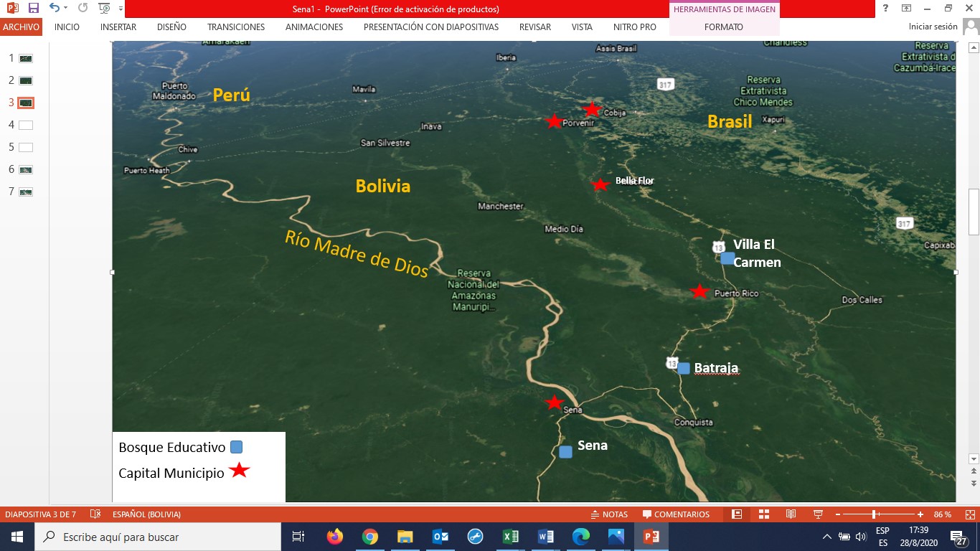Image resolution: width=980 pixels, height=551 pixels.
Task: Save the presentation with the floppy disk icon
Action: pos(33,9)
